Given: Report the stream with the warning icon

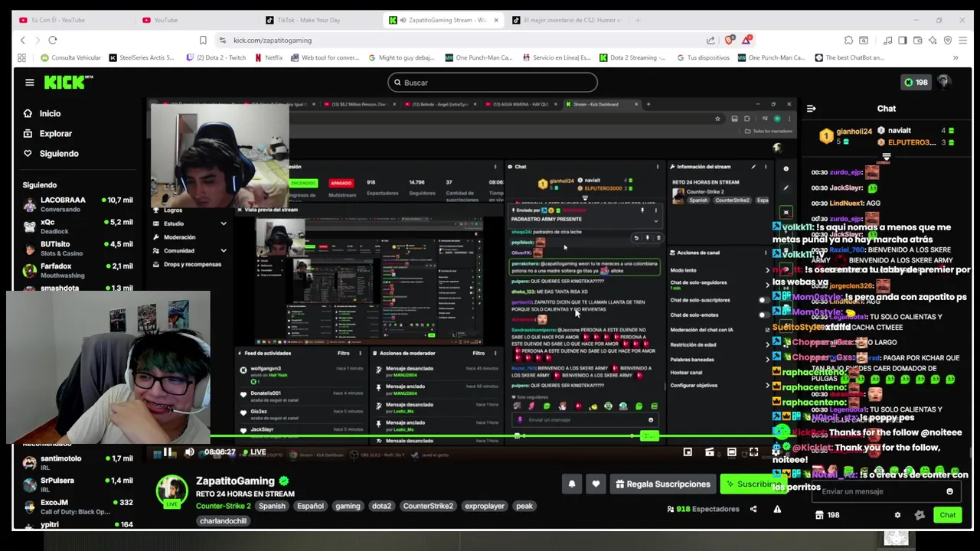Looking at the screenshot, I should click(x=777, y=509).
